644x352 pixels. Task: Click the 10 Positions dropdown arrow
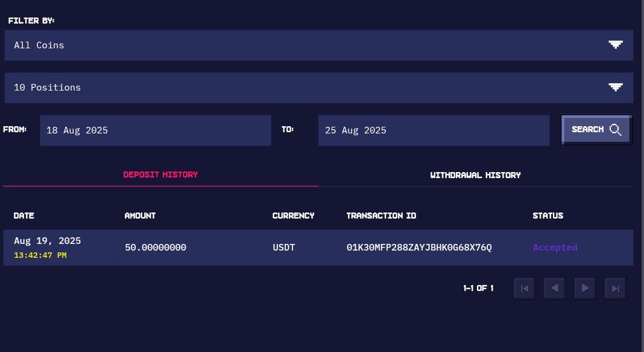click(615, 87)
